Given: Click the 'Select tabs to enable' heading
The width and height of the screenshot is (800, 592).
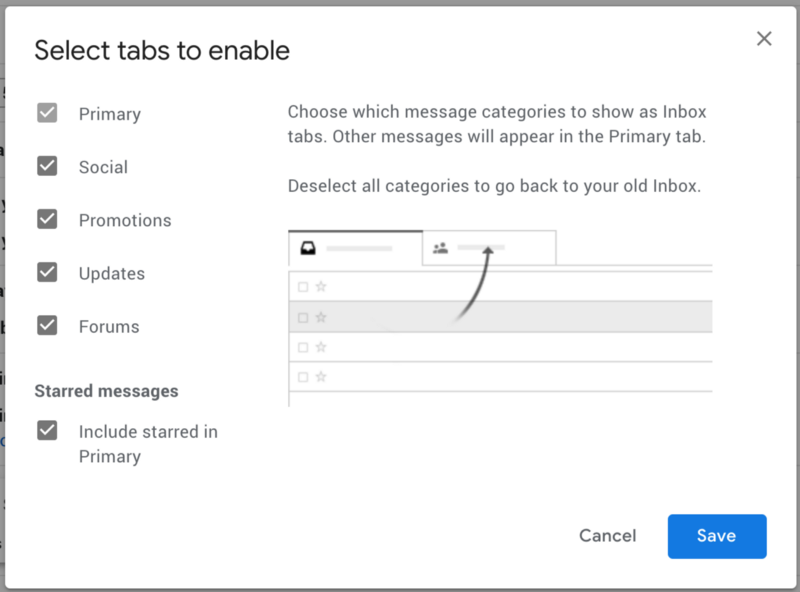Looking at the screenshot, I should 162,50.
